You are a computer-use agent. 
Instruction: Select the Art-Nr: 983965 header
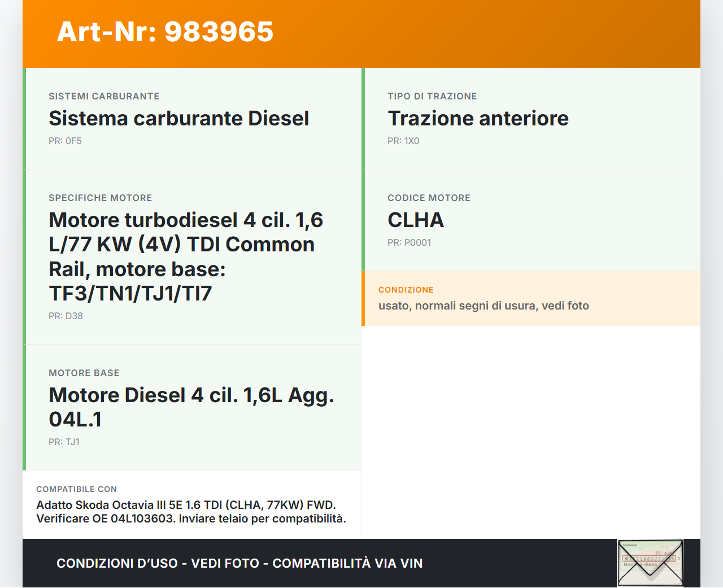click(164, 32)
